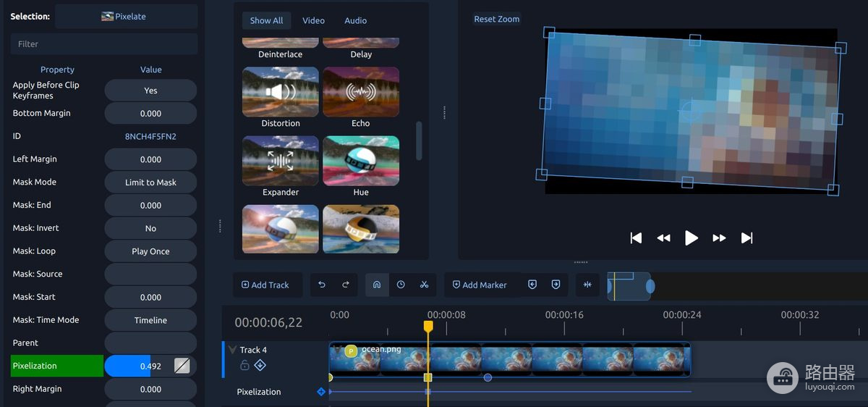Click the Mask: Start 0.000 value
Viewport: 868px width, 407px height.
(150, 297)
